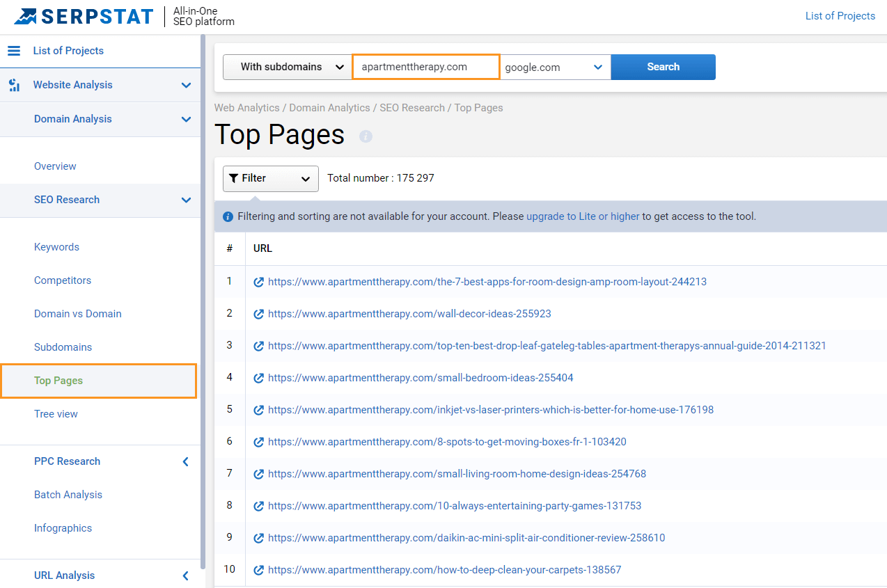887x588 pixels.
Task: Open the With subdomains dropdown
Action: 288,67
